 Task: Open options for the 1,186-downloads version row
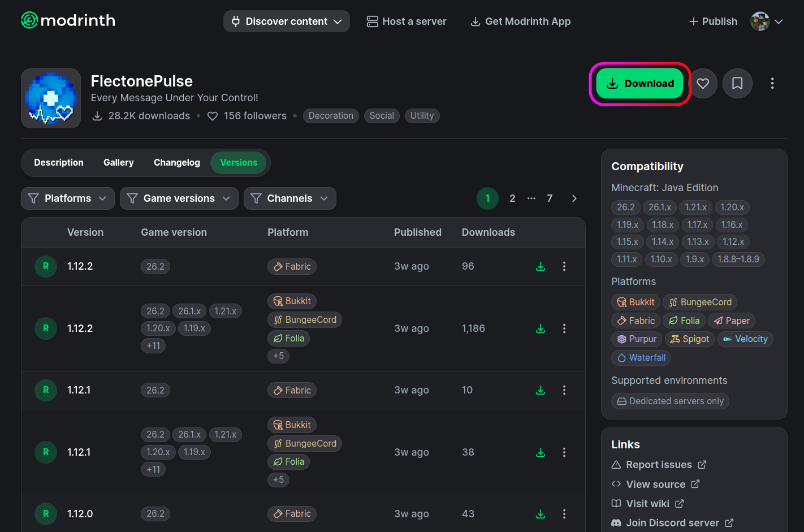[x=564, y=328]
